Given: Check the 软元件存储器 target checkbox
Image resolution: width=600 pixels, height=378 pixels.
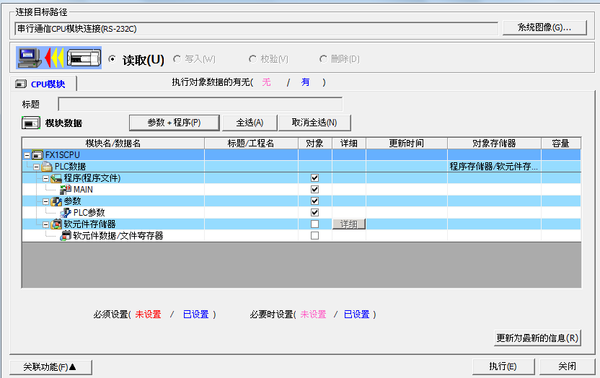Looking at the screenshot, I should [315, 224].
